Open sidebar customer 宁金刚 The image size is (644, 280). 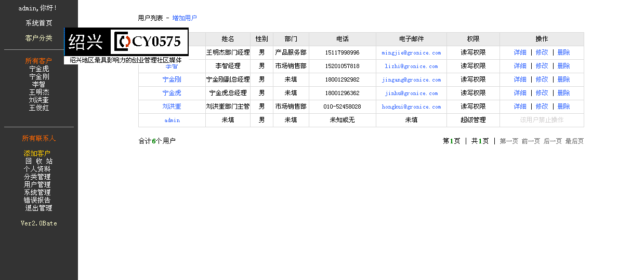(x=39, y=76)
